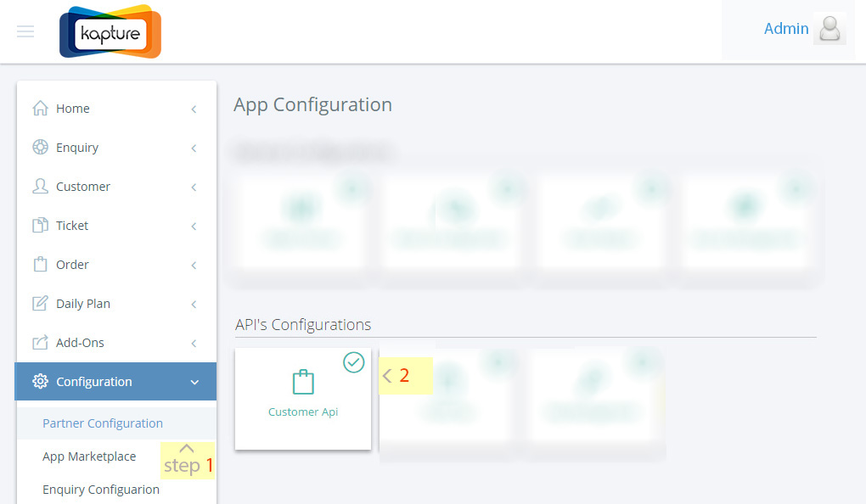Screen dimensions: 866x504
Task: Click the Kapture logo
Action: 110,32
